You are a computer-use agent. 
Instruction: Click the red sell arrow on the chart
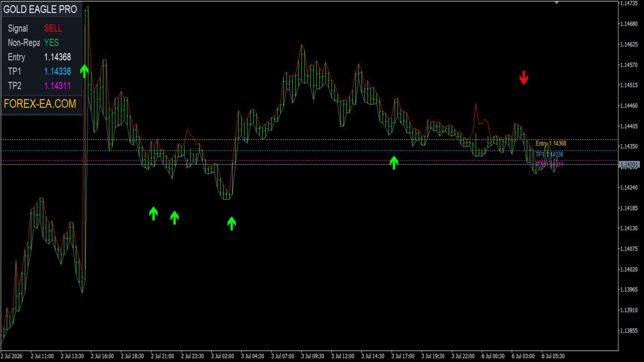pos(524,77)
